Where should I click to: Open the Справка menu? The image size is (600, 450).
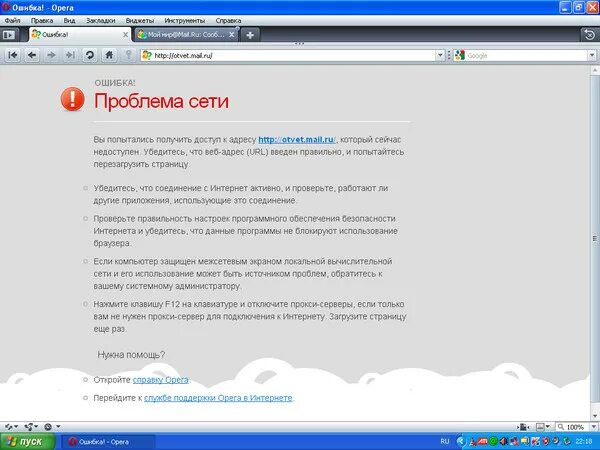click(228, 21)
